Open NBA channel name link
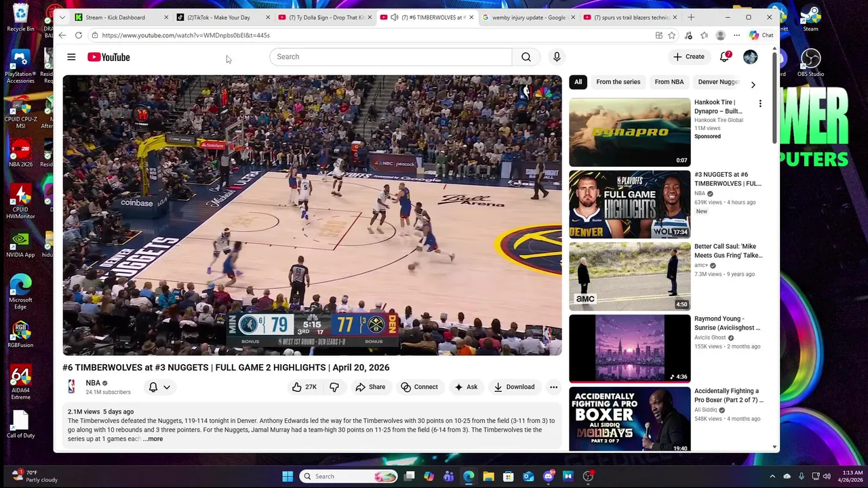The image size is (868, 488). coord(93,383)
